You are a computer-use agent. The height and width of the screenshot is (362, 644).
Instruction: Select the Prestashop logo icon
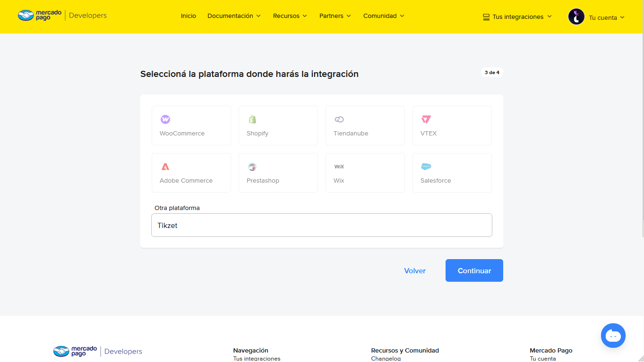pos(252,167)
